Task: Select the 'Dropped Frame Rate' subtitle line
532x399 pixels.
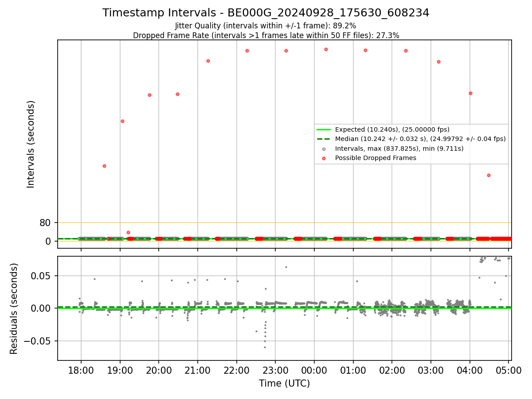Action: (x=266, y=35)
